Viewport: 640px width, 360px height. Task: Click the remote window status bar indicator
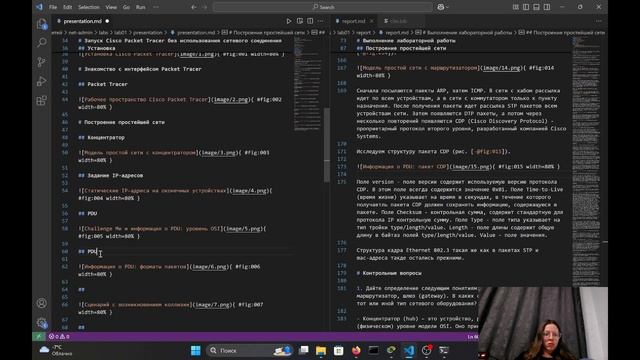coord(38,337)
